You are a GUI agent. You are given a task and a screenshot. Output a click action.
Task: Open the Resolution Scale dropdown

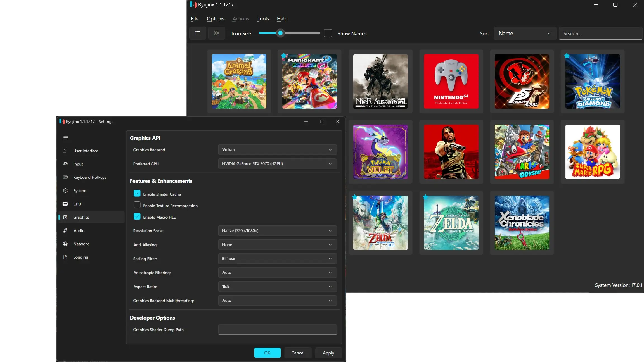[x=277, y=231]
